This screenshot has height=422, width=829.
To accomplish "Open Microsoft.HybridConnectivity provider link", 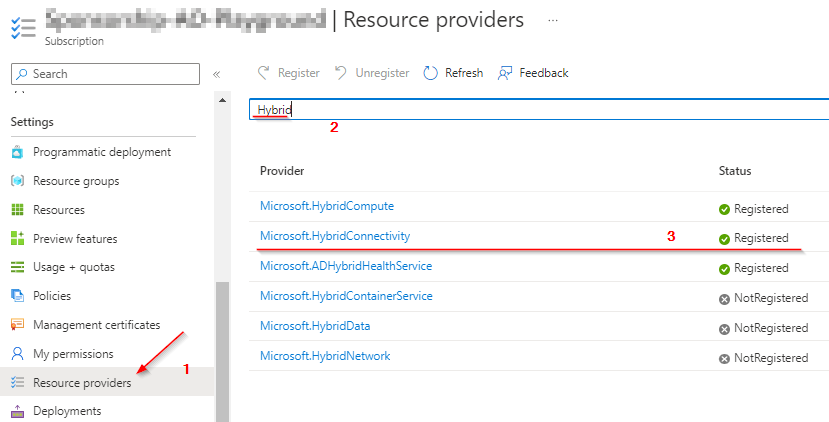I will click(335, 236).
